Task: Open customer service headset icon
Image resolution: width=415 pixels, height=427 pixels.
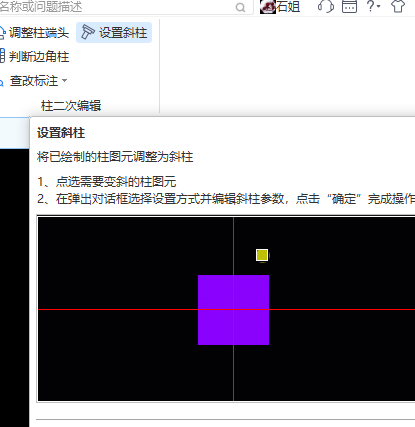Action: pyautogui.click(x=326, y=6)
